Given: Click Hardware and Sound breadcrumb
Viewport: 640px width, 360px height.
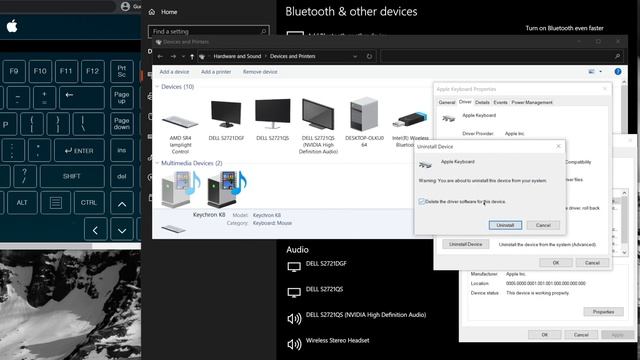Looking at the screenshot, I should coord(237,56).
